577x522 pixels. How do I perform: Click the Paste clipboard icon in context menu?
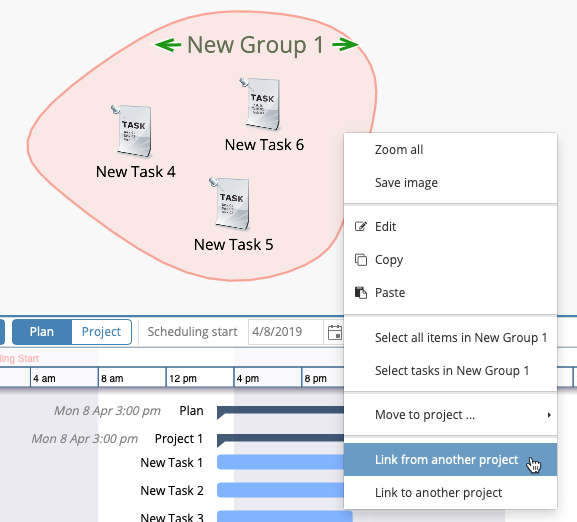click(361, 292)
